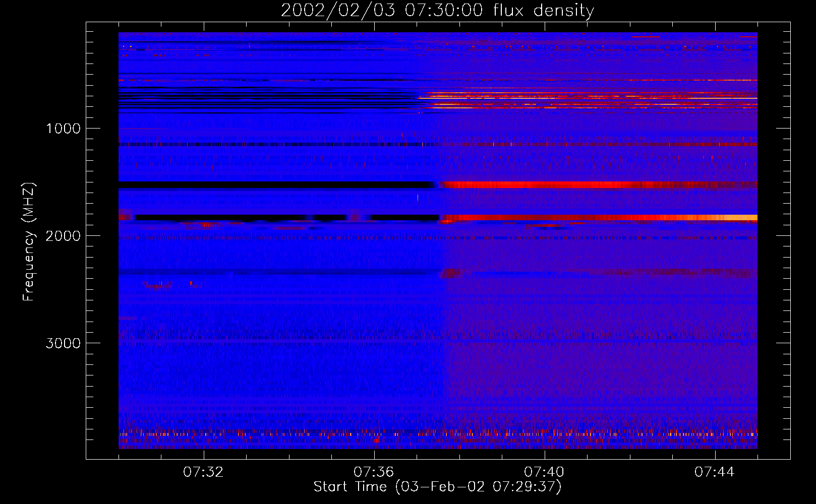Click the plot title '2002/02/03 07:30:00 flux density'
The width and height of the screenshot is (816, 504).
click(437, 11)
